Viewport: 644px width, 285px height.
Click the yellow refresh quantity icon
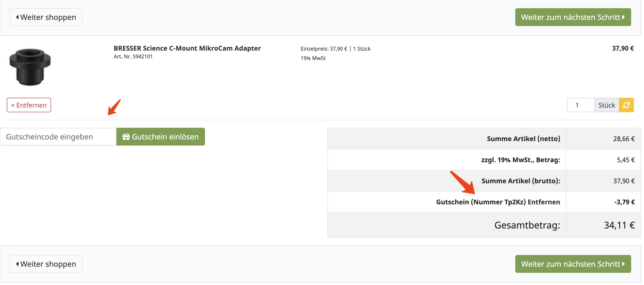[x=626, y=105]
